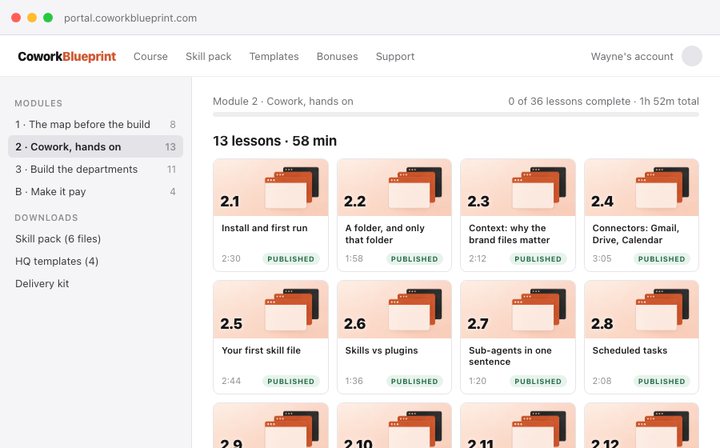Select module 3 Build the departments
Screen dimensions: 720x448
tap(96, 169)
